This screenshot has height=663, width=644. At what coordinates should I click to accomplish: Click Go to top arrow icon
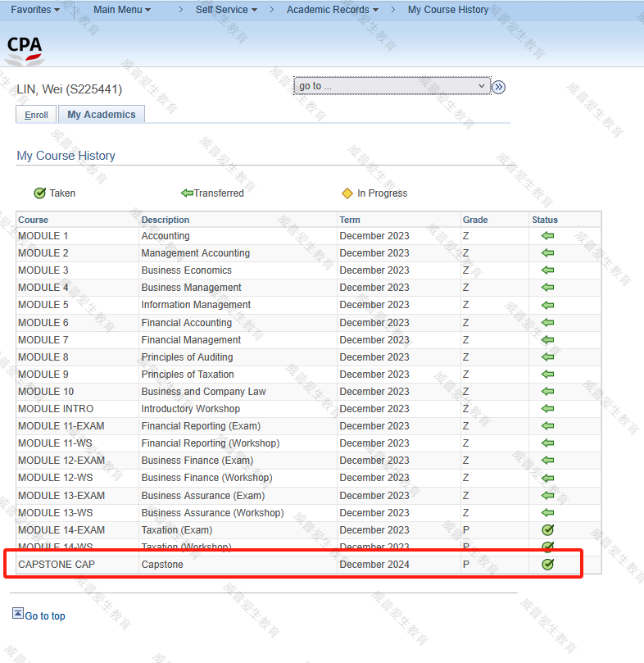coord(18,613)
